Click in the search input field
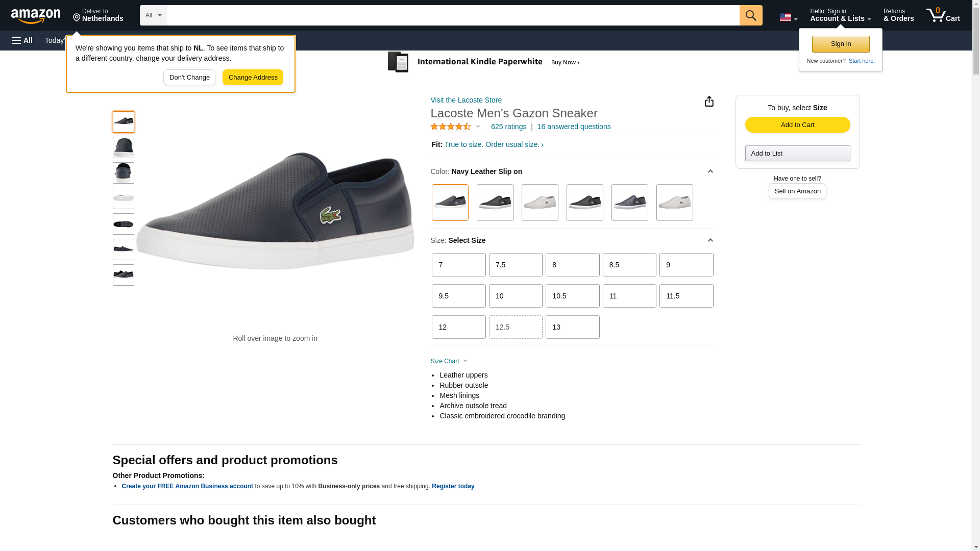This screenshot has height=551, width=980. coord(452,15)
